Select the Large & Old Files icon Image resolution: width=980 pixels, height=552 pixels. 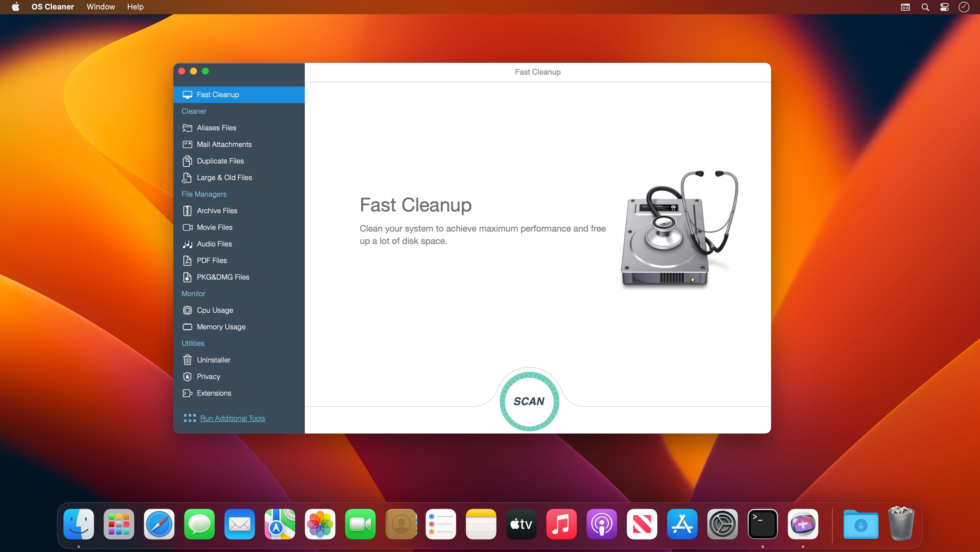click(187, 178)
